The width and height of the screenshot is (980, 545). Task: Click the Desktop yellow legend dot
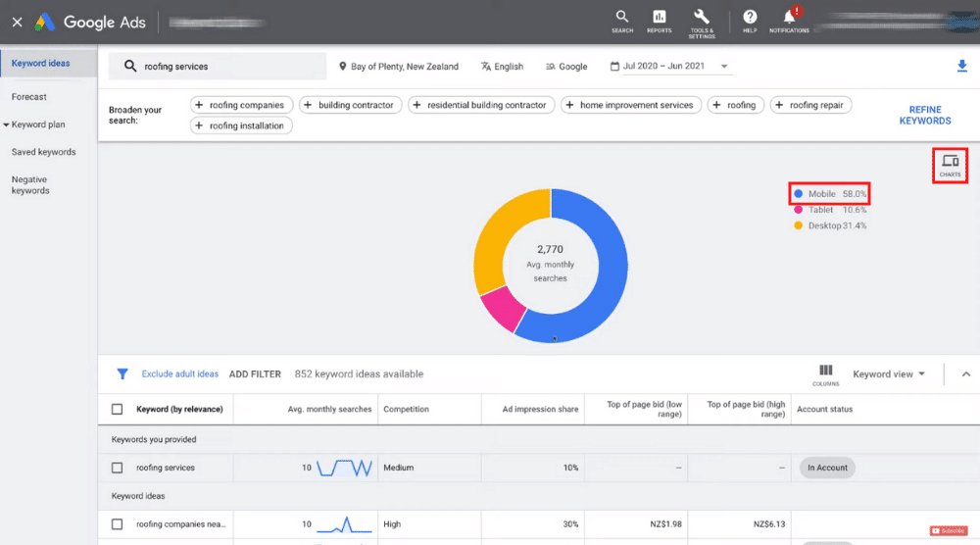point(798,225)
